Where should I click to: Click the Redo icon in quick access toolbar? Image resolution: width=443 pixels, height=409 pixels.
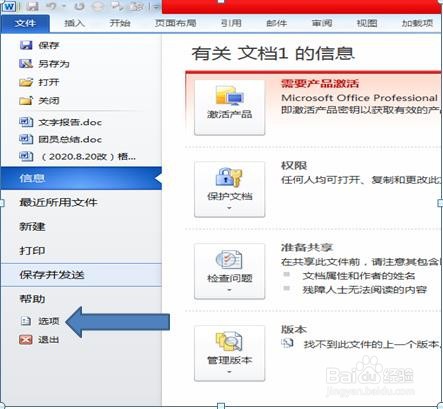79,6
